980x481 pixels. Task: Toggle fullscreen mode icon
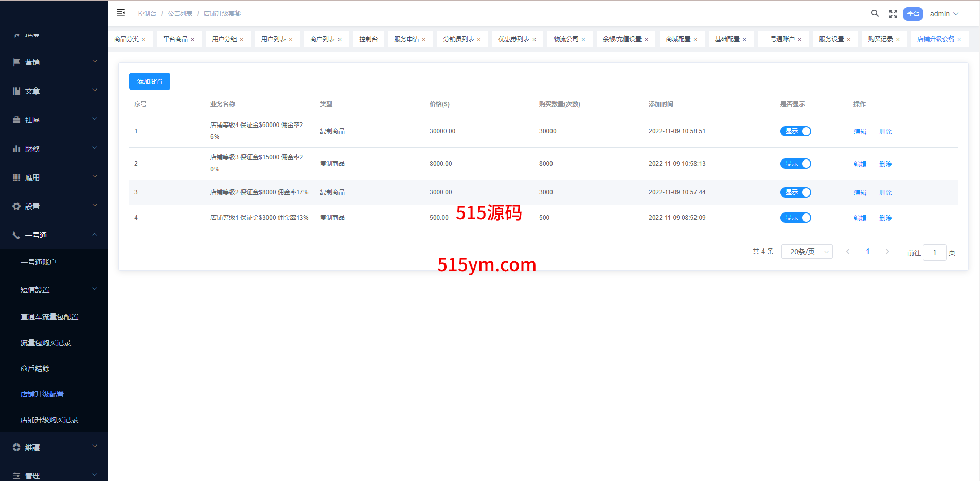(893, 14)
